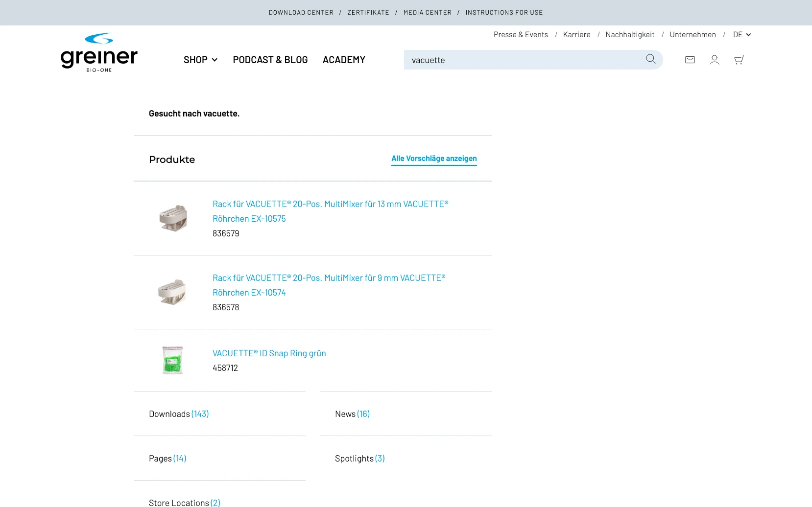812x507 pixels.
Task: Click Alle Vorschläge anzeigen link
Action: point(434,159)
